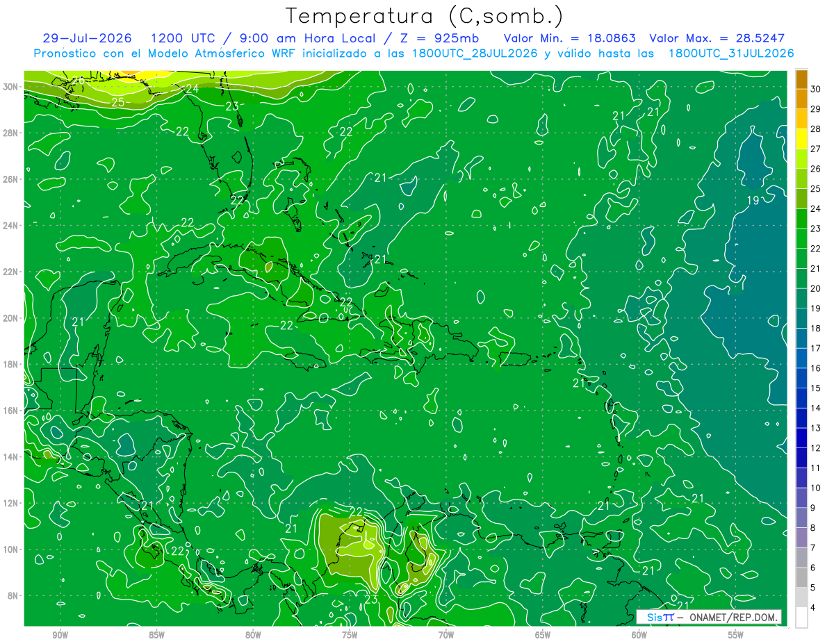Click "Valor Min. = 18.0863" text
Screen dimensions: 834x644
click(x=569, y=38)
